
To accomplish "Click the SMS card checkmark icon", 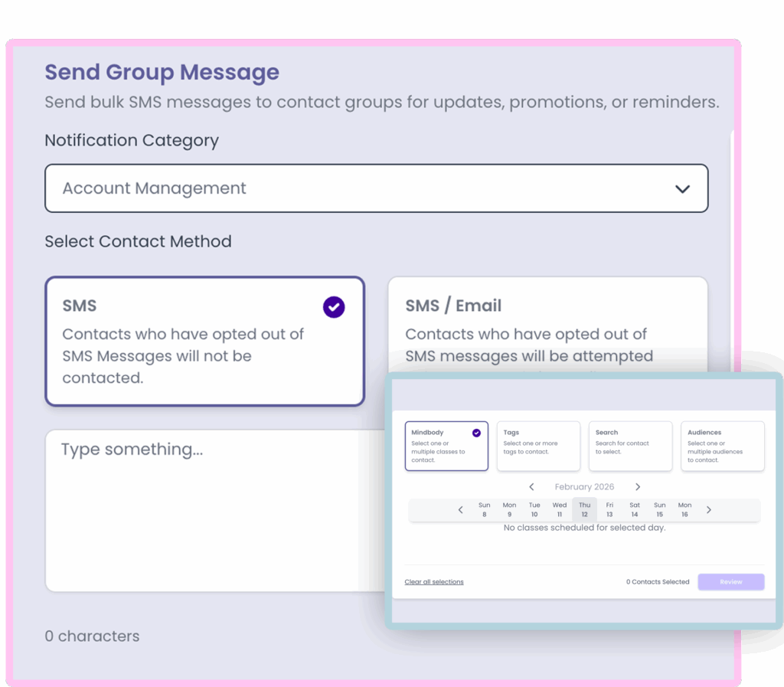I will click(x=334, y=307).
